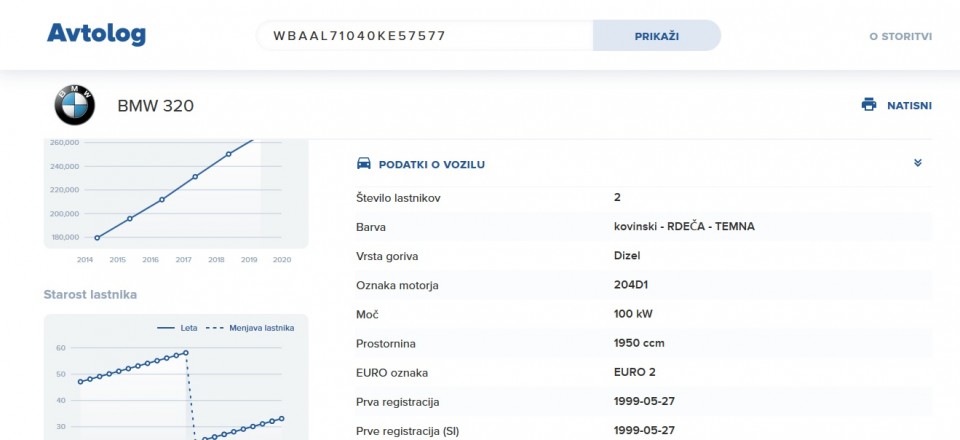Click the Prve registracija (SI) label

pos(408,431)
